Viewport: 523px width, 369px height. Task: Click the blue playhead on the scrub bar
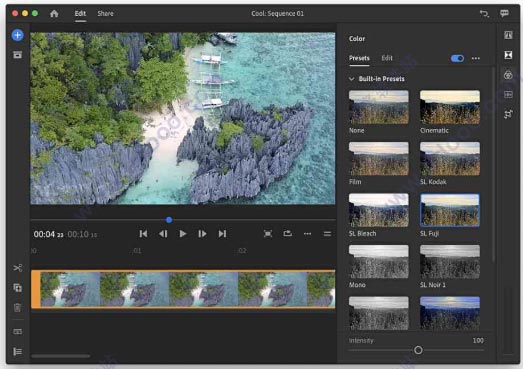pos(169,220)
